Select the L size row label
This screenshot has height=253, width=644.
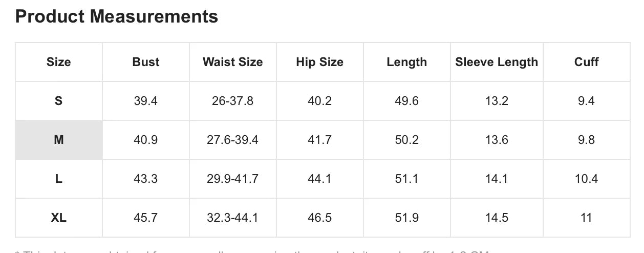point(59,179)
